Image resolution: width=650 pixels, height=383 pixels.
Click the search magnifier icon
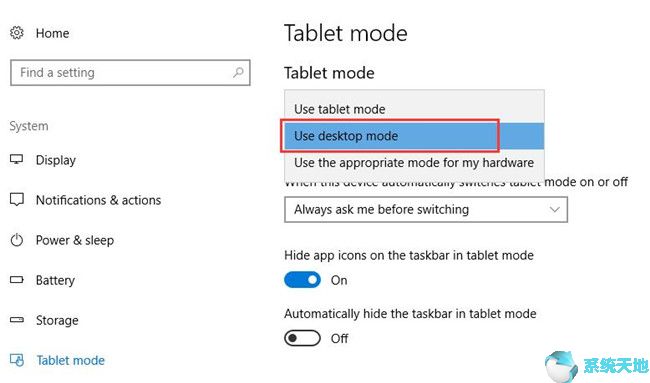tap(238, 73)
